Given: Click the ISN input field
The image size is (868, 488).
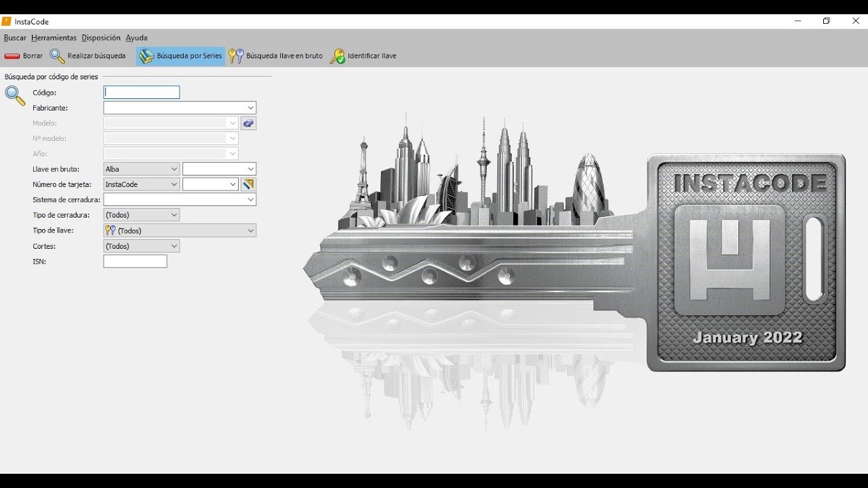Looking at the screenshot, I should click(x=135, y=261).
